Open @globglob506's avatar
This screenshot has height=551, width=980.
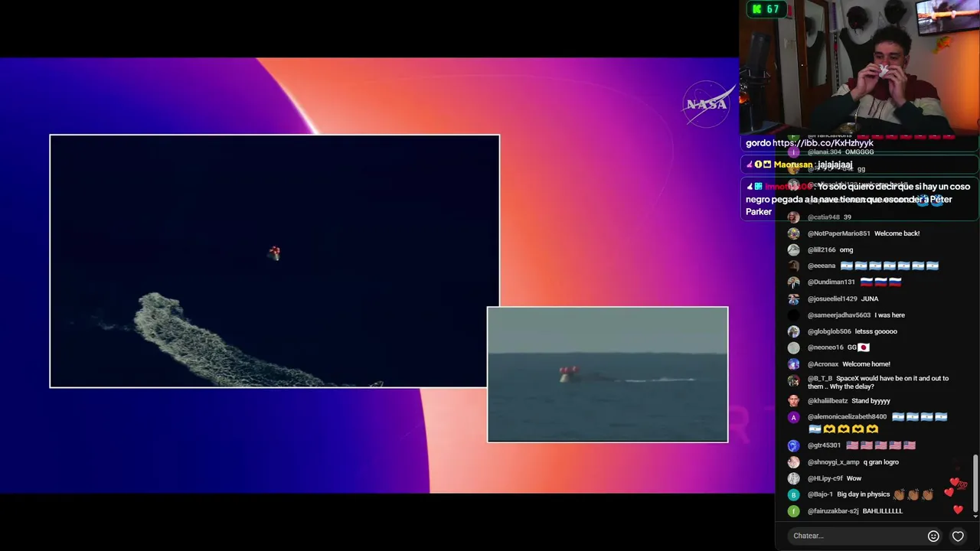pos(793,331)
